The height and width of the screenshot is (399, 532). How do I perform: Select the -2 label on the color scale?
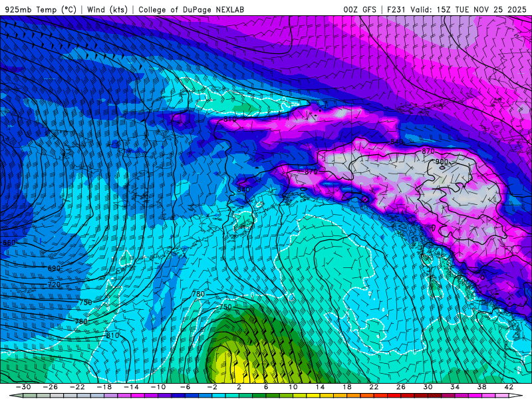click(212, 387)
